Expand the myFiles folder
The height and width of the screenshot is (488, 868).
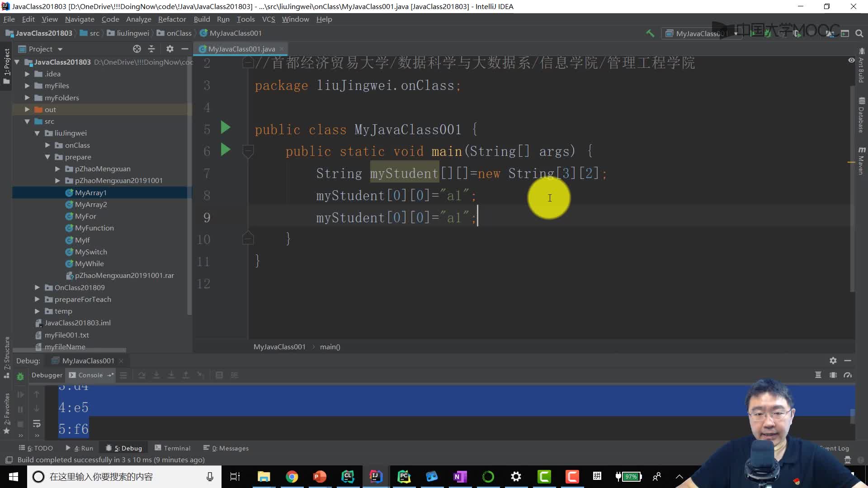[x=27, y=85]
